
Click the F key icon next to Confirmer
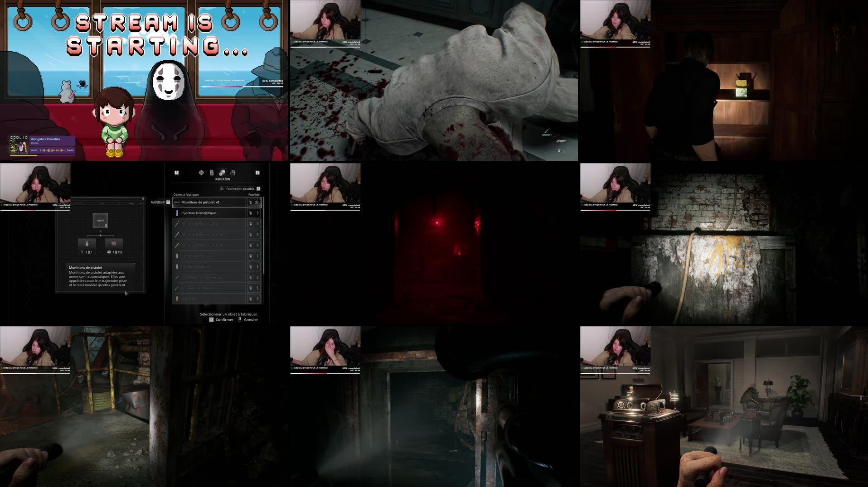tap(211, 320)
